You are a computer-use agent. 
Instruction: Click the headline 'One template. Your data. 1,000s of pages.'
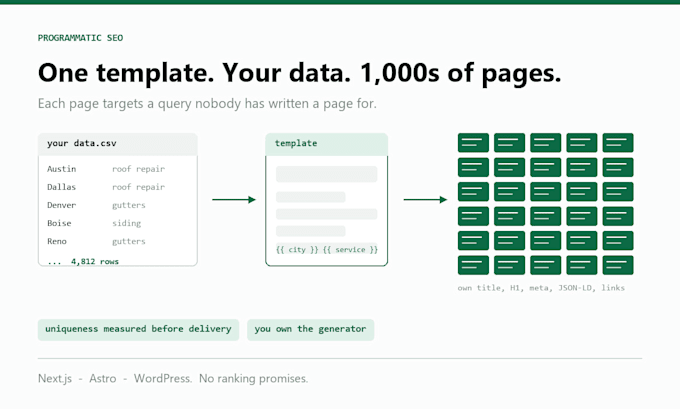(x=300, y=73)
